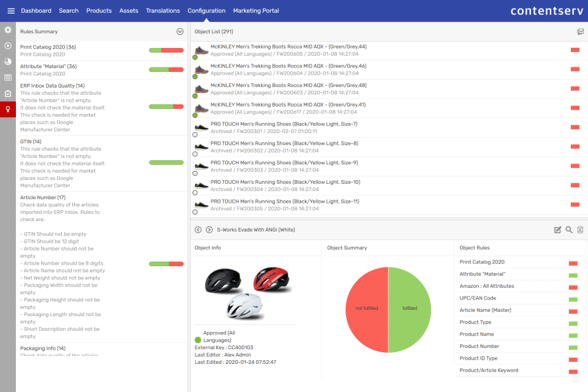Select radio circle for PRO TOUCH Size-7
The width and height of the screenshot is (588, 392).
pos(195,135)
